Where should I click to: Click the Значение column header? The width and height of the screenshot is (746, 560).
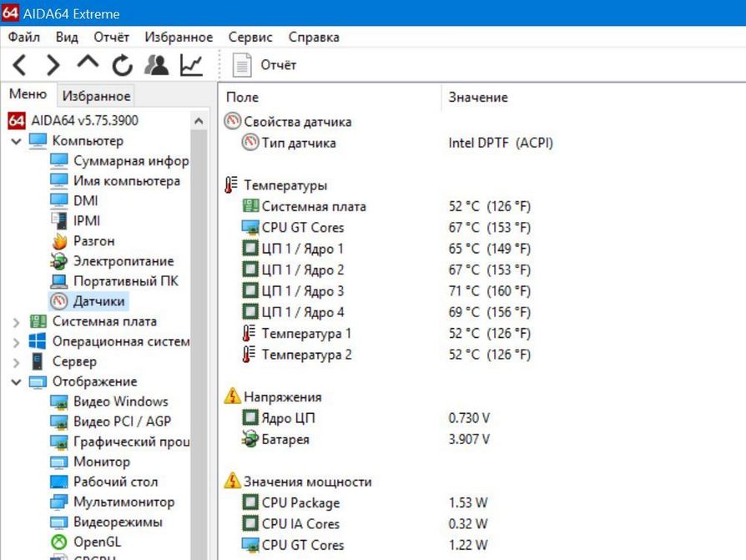(477, 98)
